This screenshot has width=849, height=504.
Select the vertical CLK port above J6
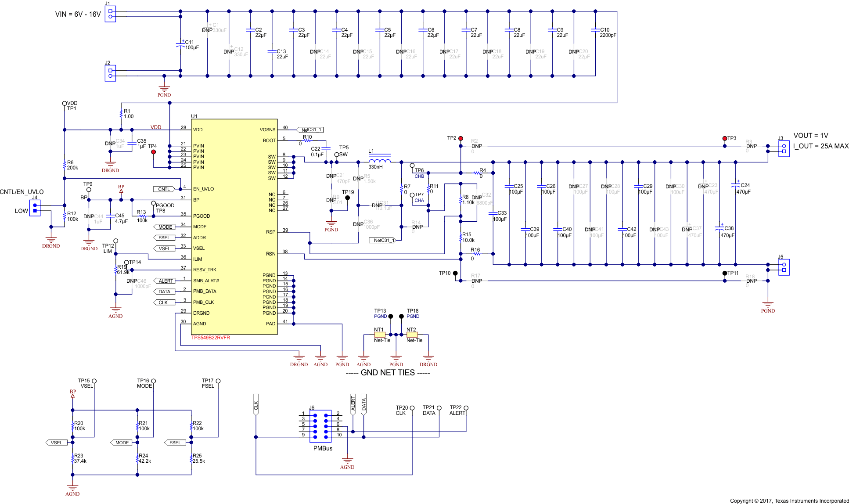(x=256, y=404)
